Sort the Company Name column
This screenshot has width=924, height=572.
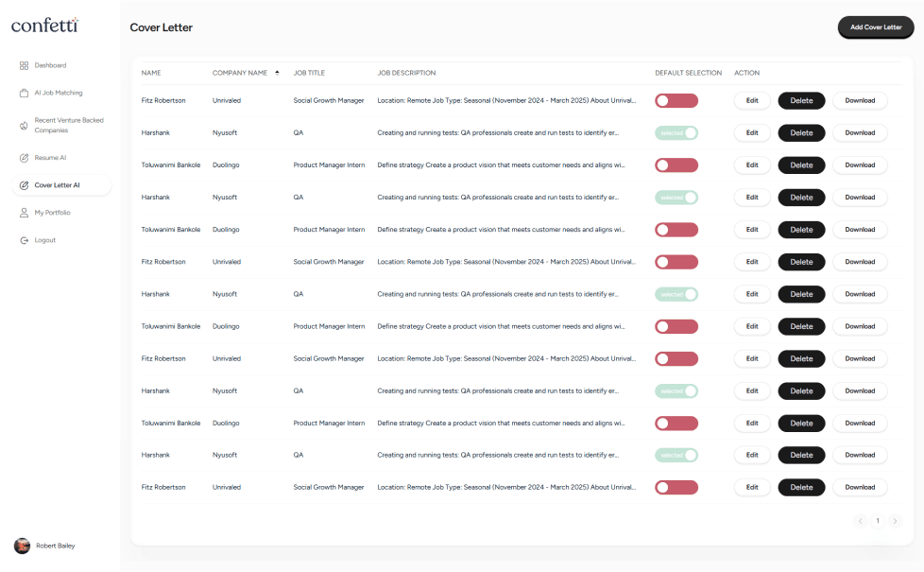point(276,72)
